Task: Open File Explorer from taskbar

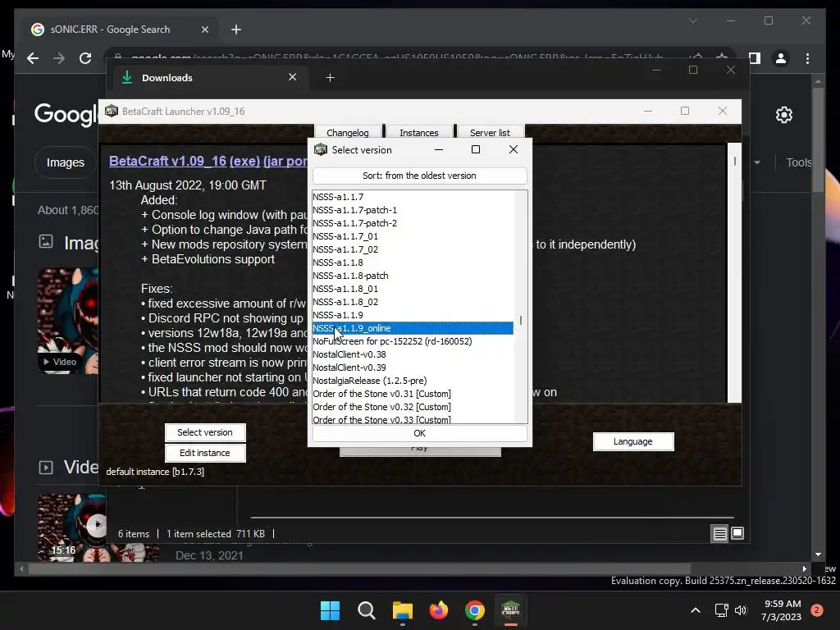Action: pos(402,610)
